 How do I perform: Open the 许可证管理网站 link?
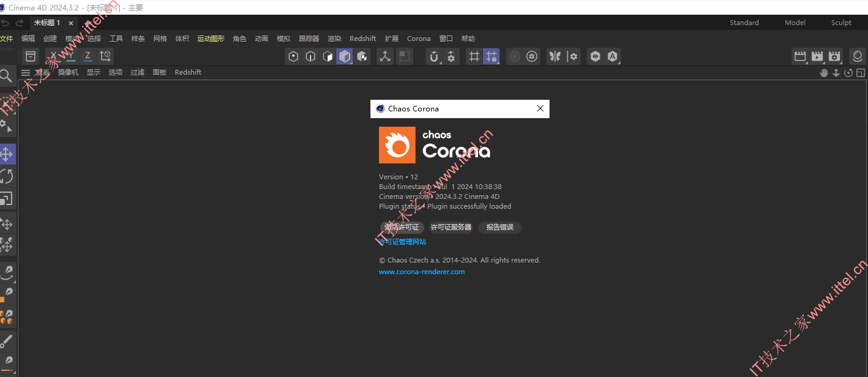pyautogui.click(x=403, y=242)
